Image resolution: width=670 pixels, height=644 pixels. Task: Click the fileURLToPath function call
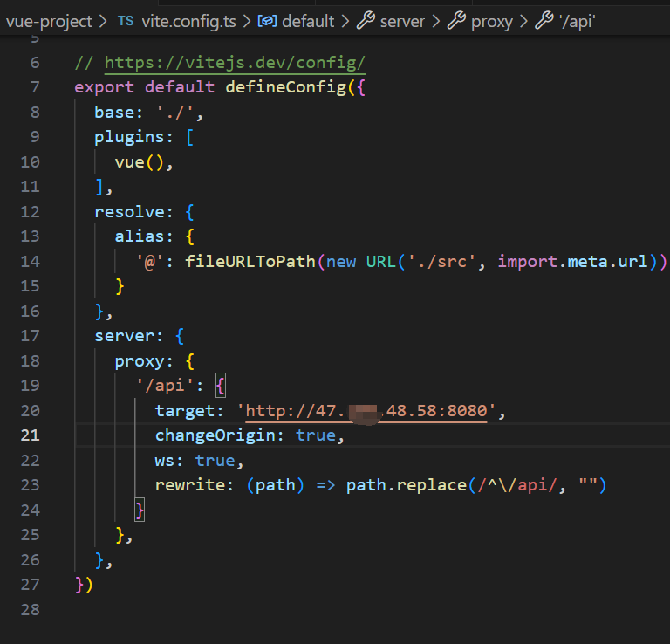coord(250,262)
